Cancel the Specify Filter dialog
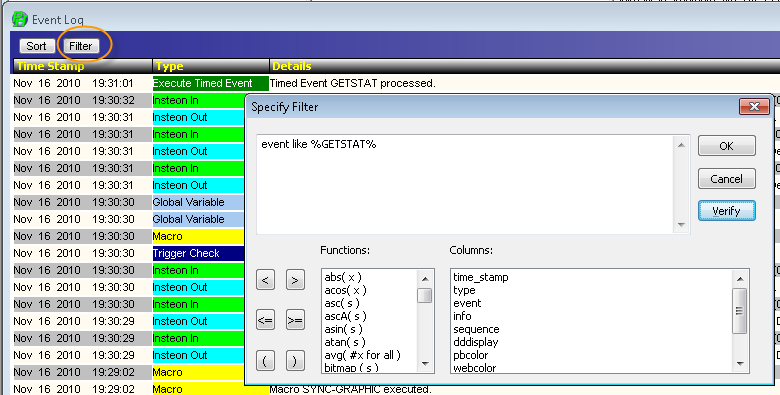Screen dimensions: 780x395 [726, 179]
